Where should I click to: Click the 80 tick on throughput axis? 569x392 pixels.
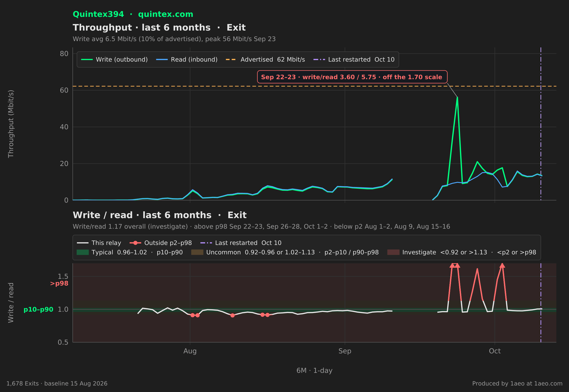pyautogui.click(x=64, y=54)
